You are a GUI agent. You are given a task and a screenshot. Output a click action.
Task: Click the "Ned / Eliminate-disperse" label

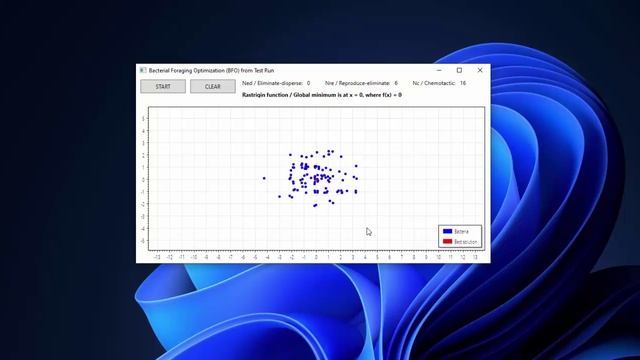[x=272, y=83]
